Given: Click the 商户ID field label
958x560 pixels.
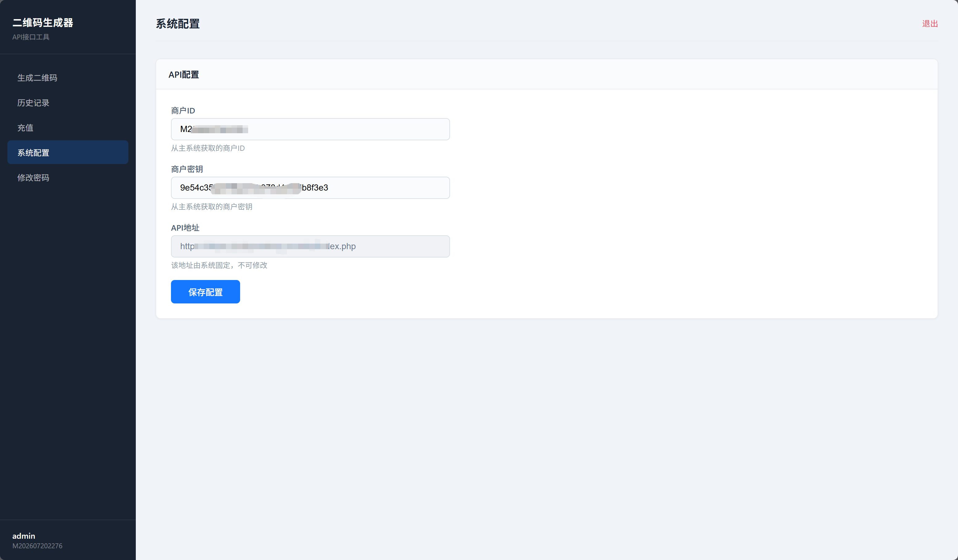Looking at the screenshot, I should tap(183, 111).
